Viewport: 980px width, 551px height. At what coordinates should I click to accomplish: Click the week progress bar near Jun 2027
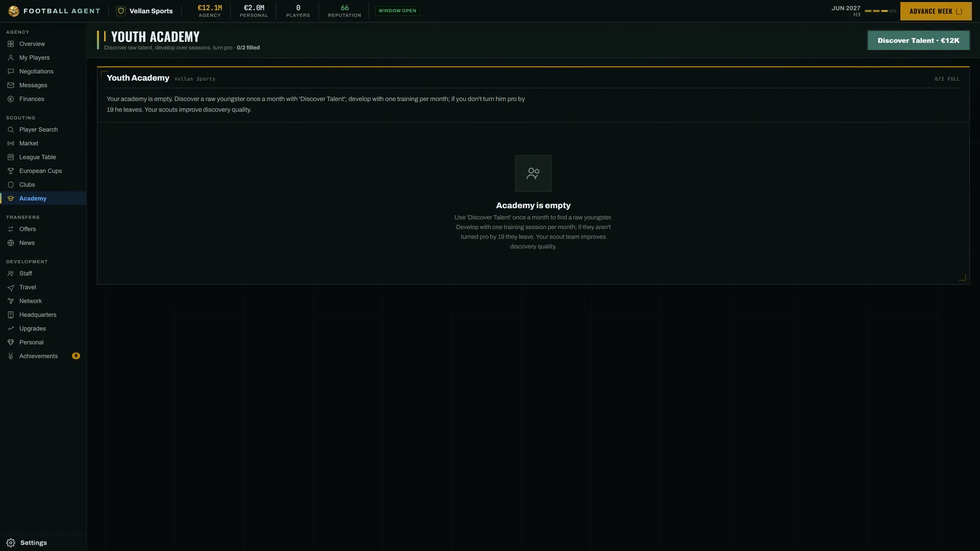pyautogui.click(x=880, y=11)
